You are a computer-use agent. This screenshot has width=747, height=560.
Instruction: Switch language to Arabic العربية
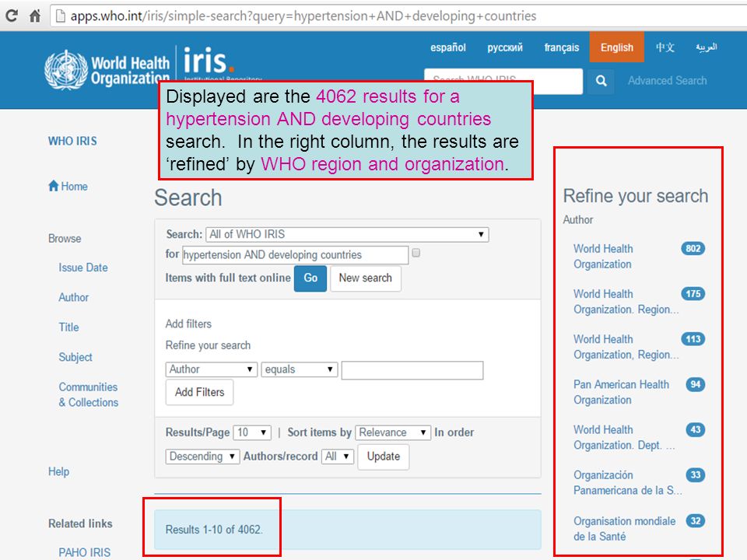coord(706,47)
